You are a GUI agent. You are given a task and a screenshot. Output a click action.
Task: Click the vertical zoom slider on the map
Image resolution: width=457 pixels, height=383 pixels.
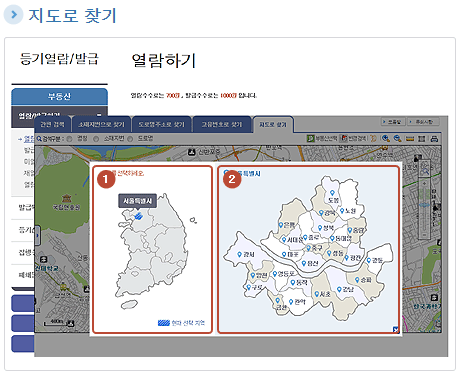[x=424, y=208]
